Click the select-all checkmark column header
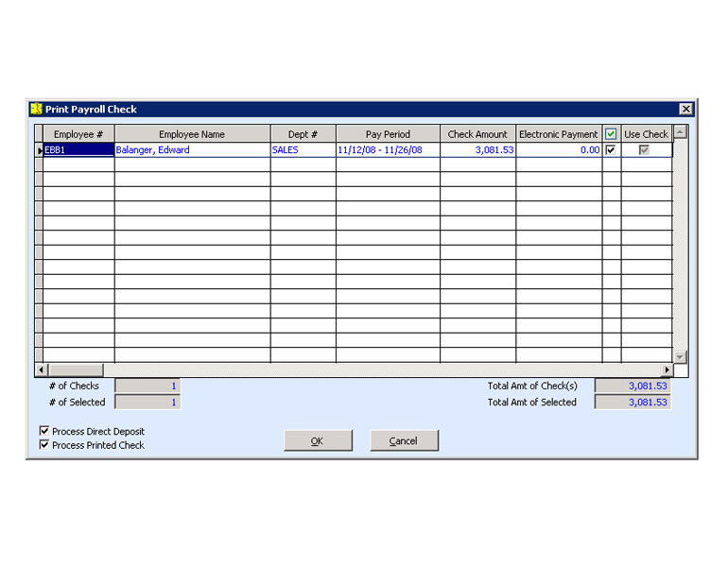The height and width of the screenshot is (567, 728). coord(611,134)
